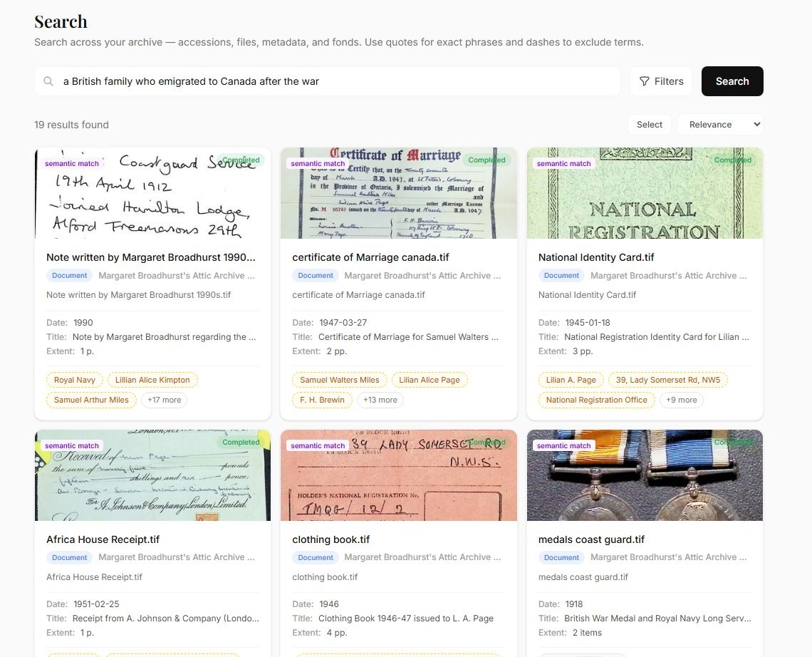Open the Africa House receipt thumbnail
This screenshot has width=812, height=657.
click(x=152, y=475)
